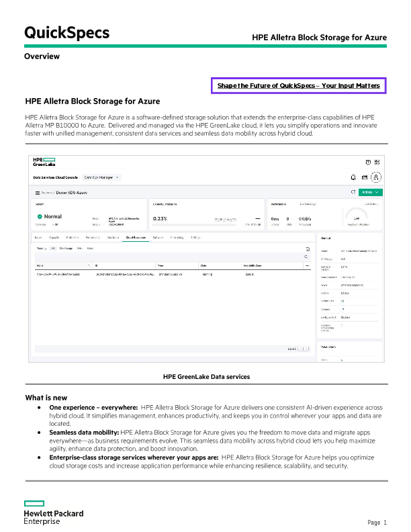Switch to the Software tab

pyautogui.click(x=158, y=238)
